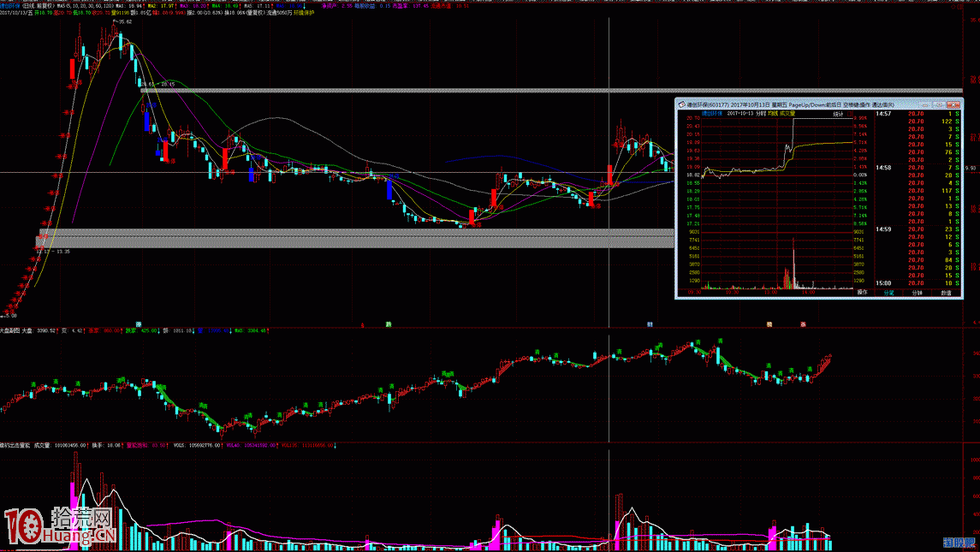Switch to the 数值 tab in the popup
The image size is (980, 552).
tap(946, 293)
